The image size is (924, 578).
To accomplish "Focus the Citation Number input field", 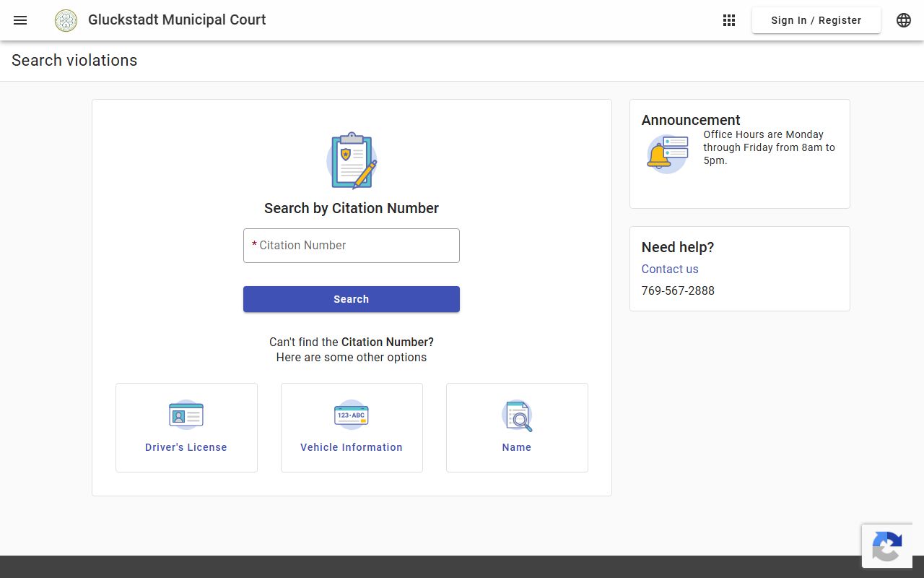I will (352, 246).
